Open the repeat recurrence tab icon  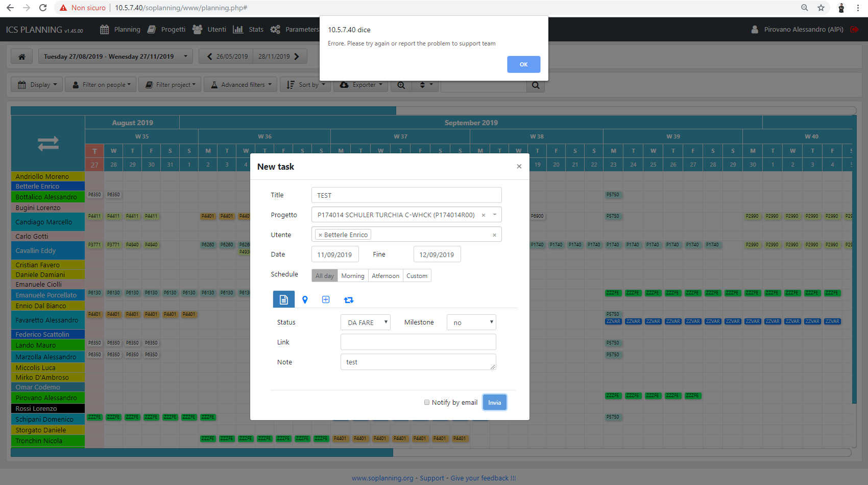[x=349, y=300]
